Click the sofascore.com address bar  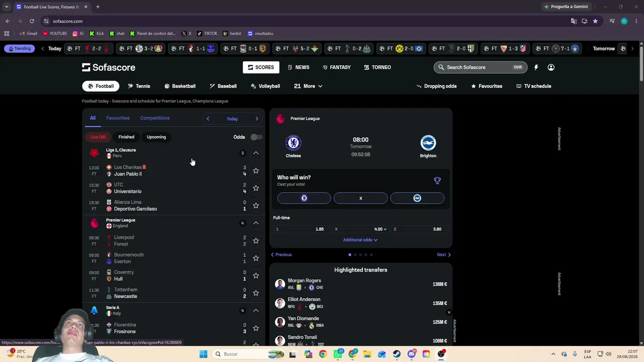click(x=307, y=21)
